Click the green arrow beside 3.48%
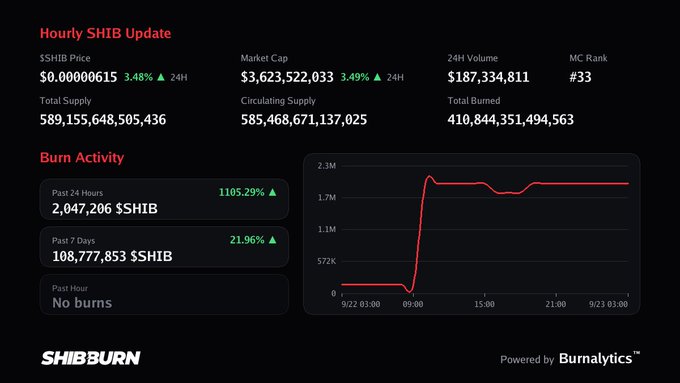680x383 pixels. coord(161,77)
